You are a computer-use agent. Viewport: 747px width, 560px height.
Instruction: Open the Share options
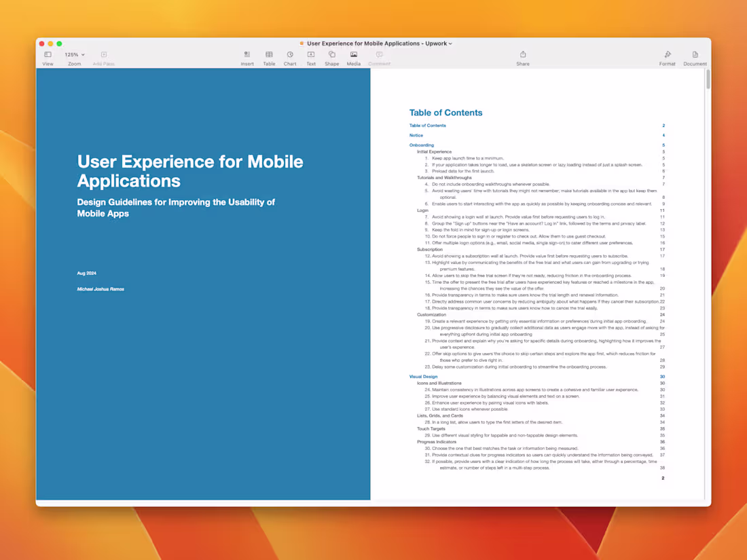(x=523, y=56)
